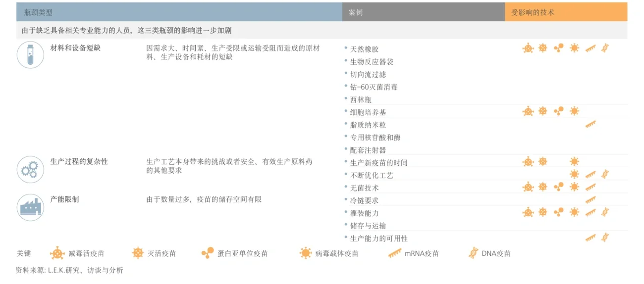This screenshot has width=644, height=284.
Task: Click the test tube icon for 材料和设备短缺
Action: point(30,54)
